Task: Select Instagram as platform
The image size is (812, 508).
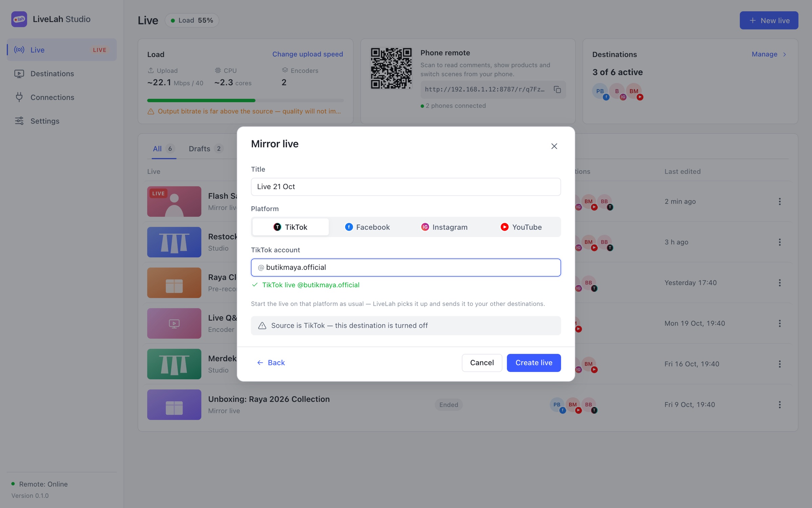Action: 444,227
